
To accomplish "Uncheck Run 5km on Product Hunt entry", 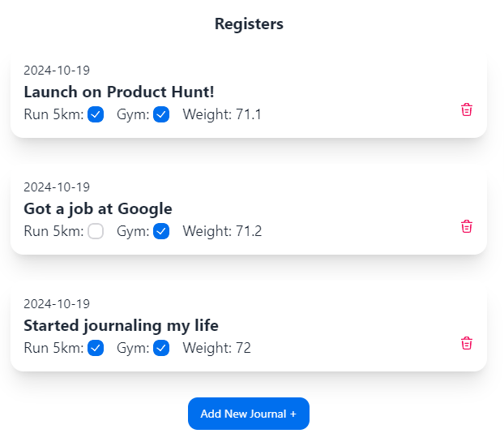I will click(96, 114).
